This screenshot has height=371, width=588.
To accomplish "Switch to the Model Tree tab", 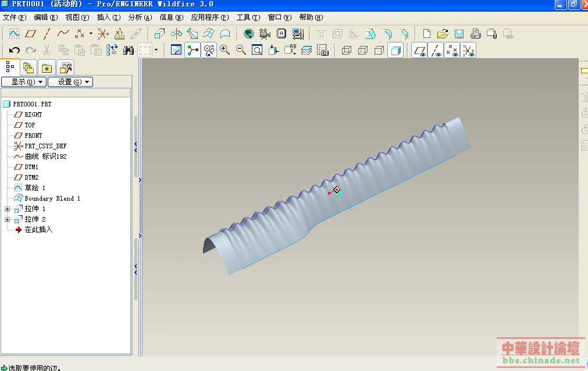I will pos(10,67).
